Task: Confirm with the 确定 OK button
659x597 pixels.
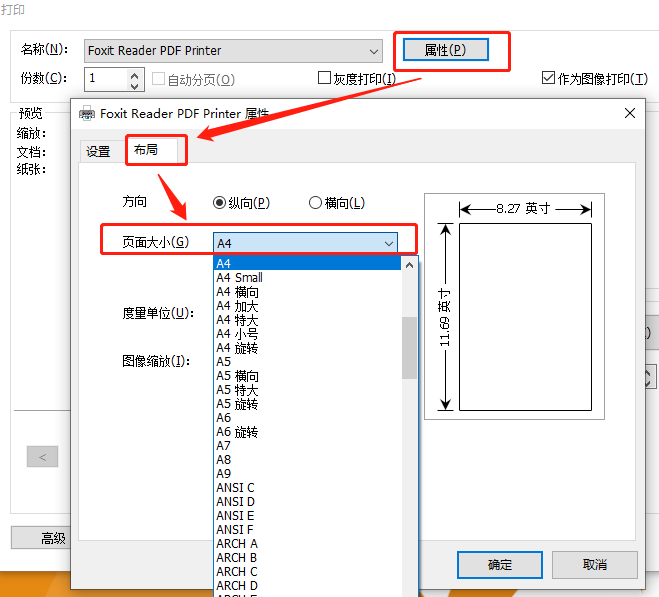Action: 500,565
